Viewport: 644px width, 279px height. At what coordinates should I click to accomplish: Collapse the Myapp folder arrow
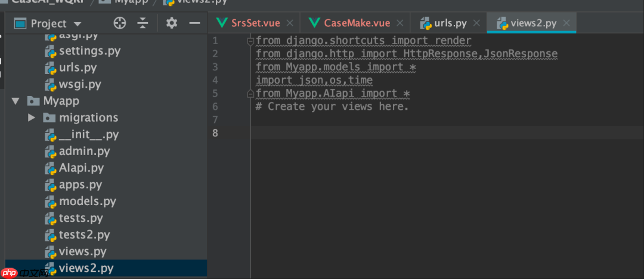tap(14, 101)
